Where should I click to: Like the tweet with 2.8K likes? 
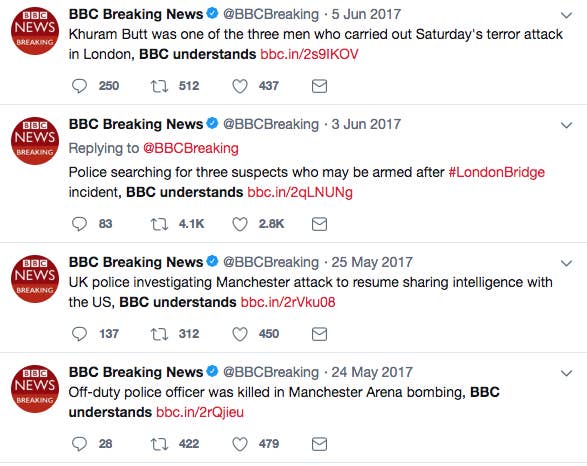point(240,224)
